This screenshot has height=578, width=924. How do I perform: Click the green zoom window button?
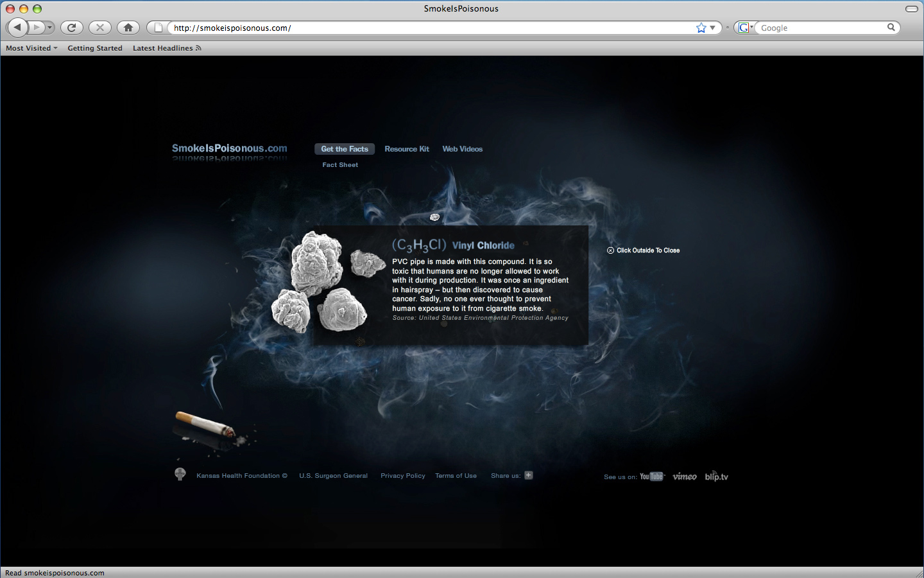pyautogui.click(x=37, y=9)
